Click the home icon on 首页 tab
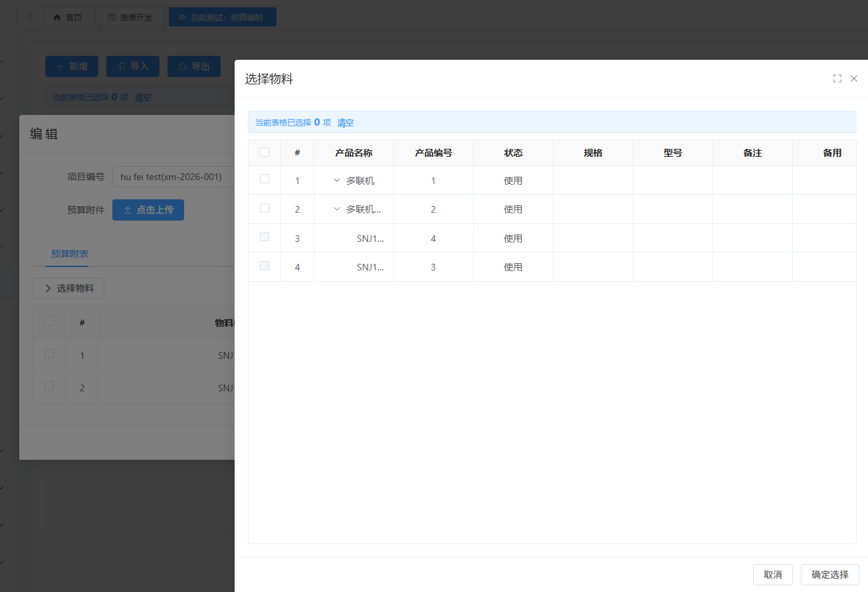The width and height of the screenshot is (868, 592). coord(57,17)
